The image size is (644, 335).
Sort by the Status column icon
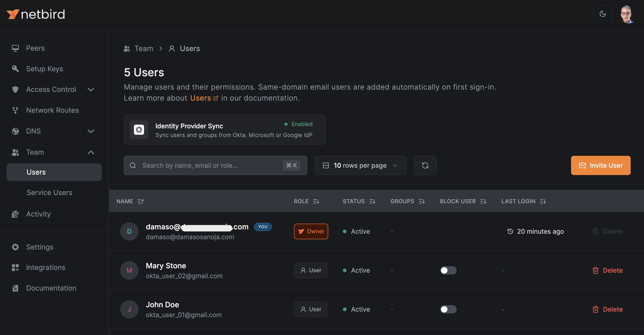pos(372,201)
